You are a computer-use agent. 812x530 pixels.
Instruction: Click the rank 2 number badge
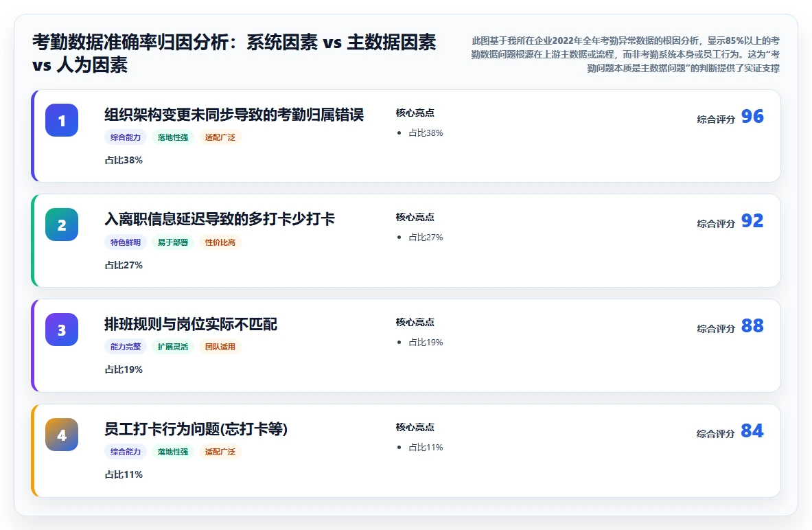tap(62, 225)
